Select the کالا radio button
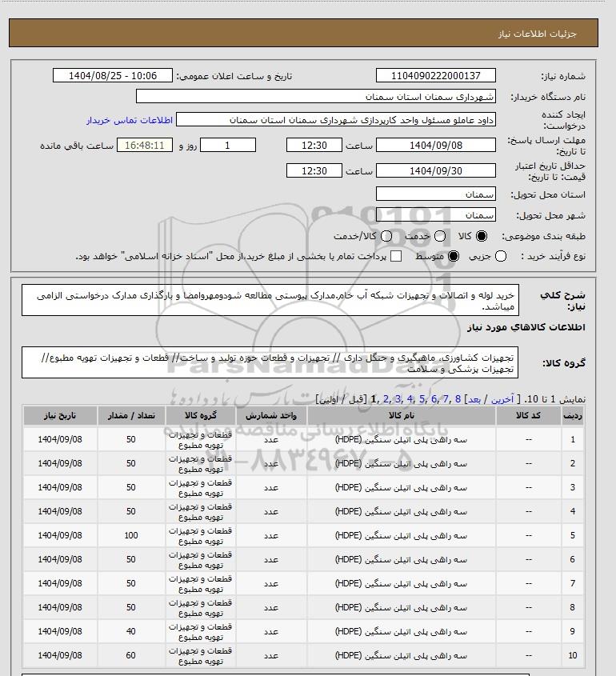The height and width of the screenshot is (676, 616). tap(482, 236)
